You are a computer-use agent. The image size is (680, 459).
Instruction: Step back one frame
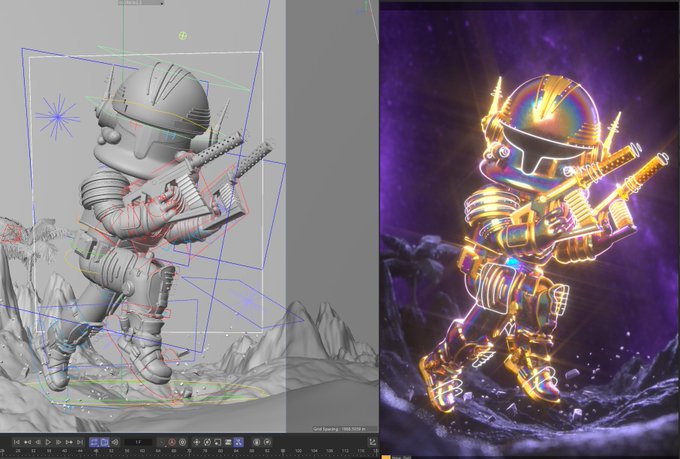(38, 442)
